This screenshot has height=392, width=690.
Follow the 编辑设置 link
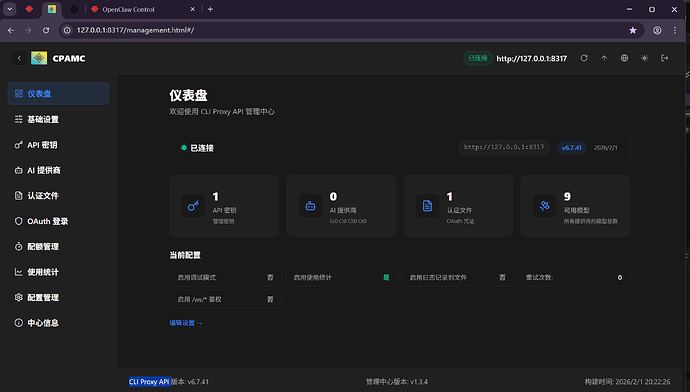[186, 323]
